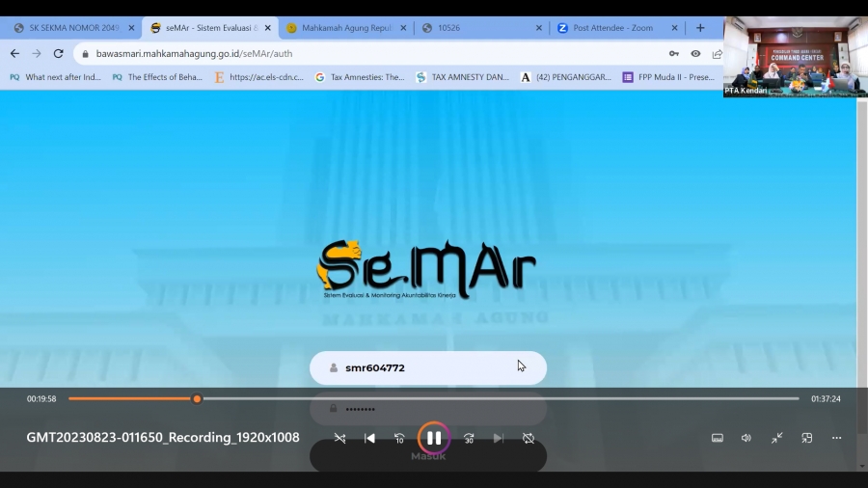The width and height of the screenshot is (868, 488).
Task: Switch to mini player view
Action: click(x=807, y=438)
